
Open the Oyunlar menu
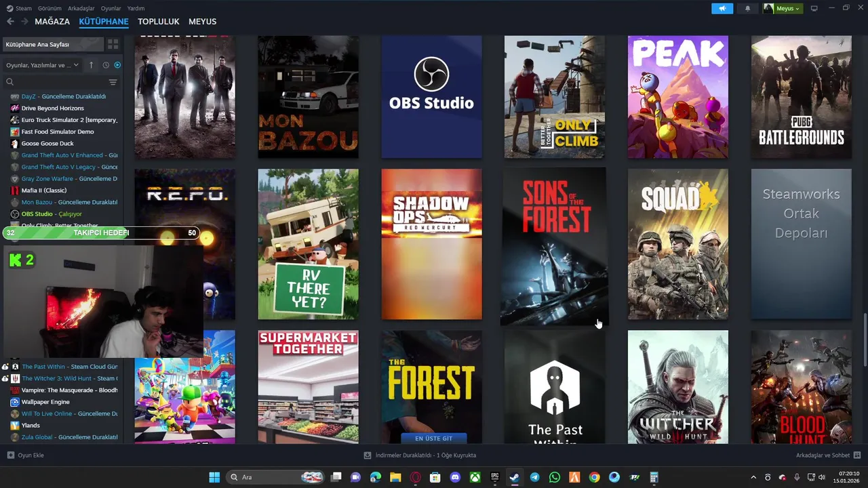[111, 8]
